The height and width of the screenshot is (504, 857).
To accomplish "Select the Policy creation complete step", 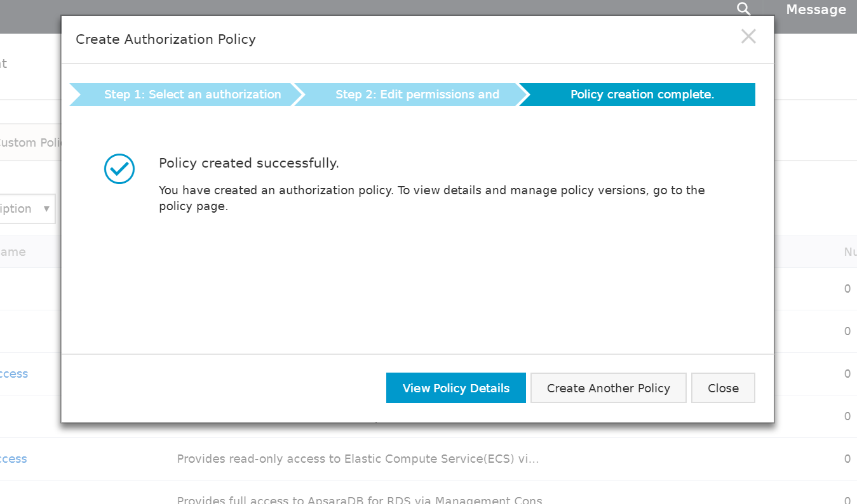I will point(637,95).
